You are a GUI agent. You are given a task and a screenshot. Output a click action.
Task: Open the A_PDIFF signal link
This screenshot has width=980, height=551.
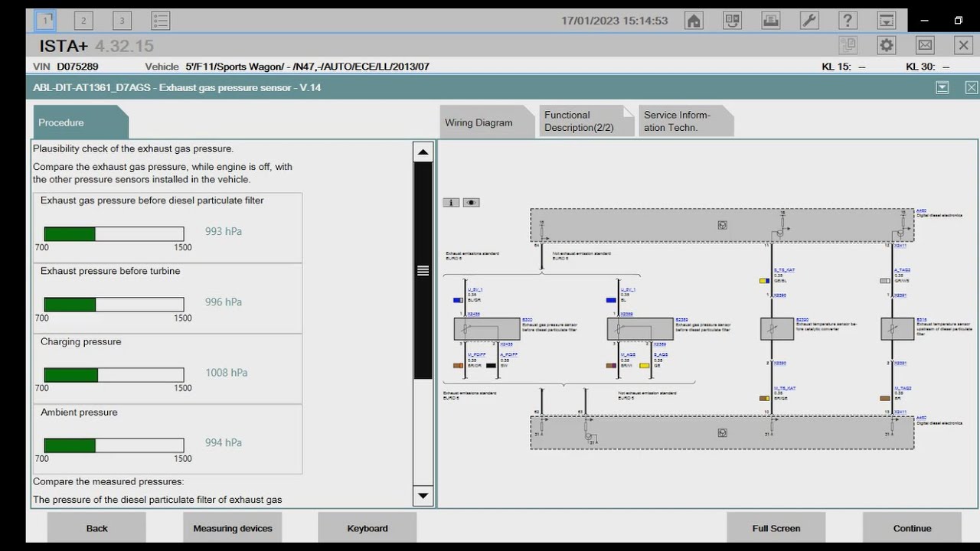pos(508,355)
